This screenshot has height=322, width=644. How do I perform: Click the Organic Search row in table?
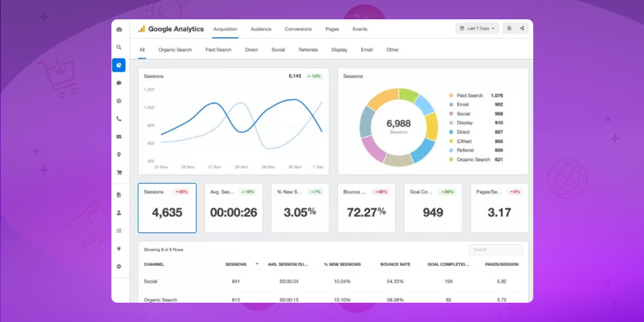point(333,299)
